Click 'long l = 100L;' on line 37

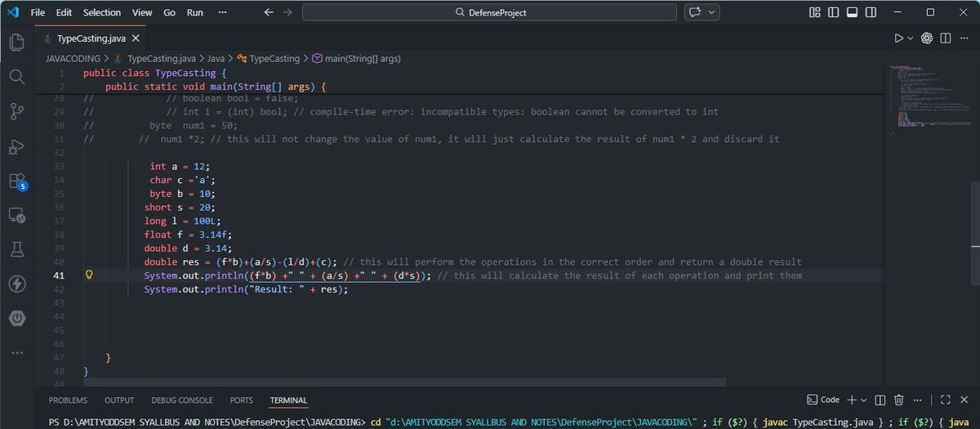183,220
